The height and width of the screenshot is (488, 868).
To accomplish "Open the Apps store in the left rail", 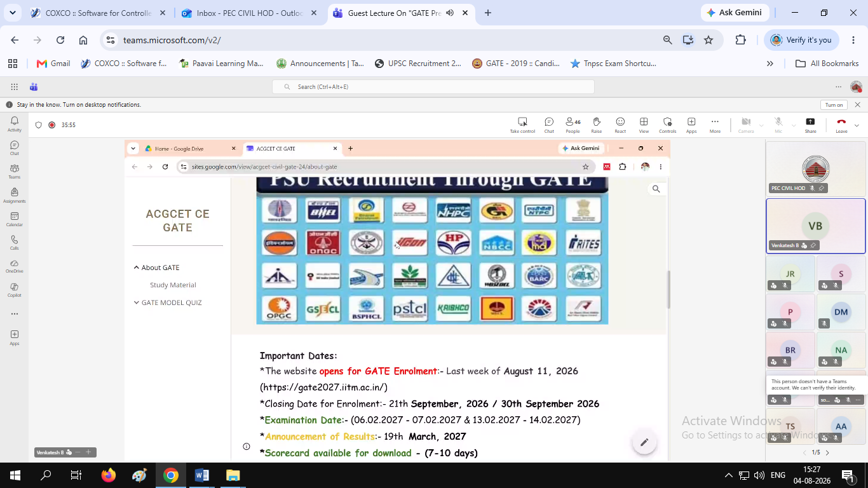I will pos(14,337).
